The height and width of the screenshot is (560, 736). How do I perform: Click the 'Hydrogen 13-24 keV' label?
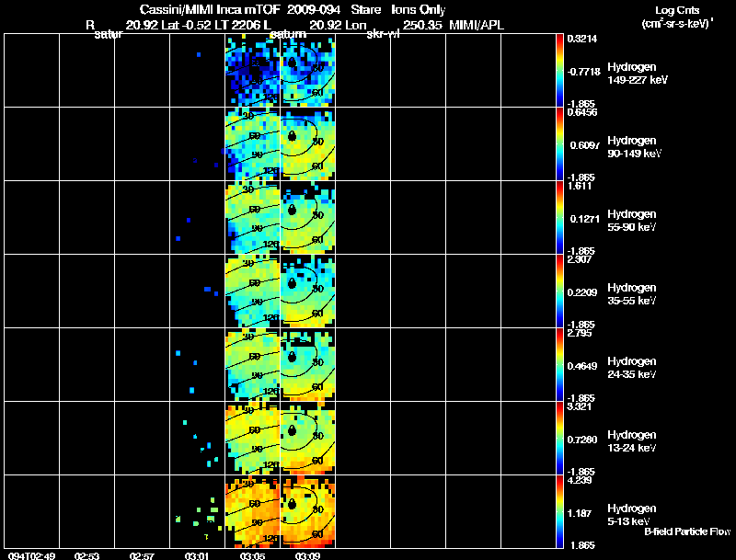tap(632, 441)
